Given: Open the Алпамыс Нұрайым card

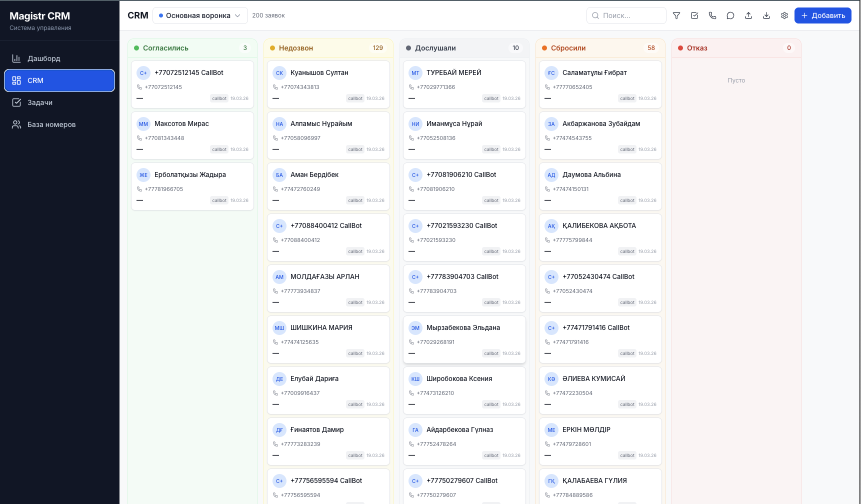Looking at the screenshot, I should coord(328,135).
